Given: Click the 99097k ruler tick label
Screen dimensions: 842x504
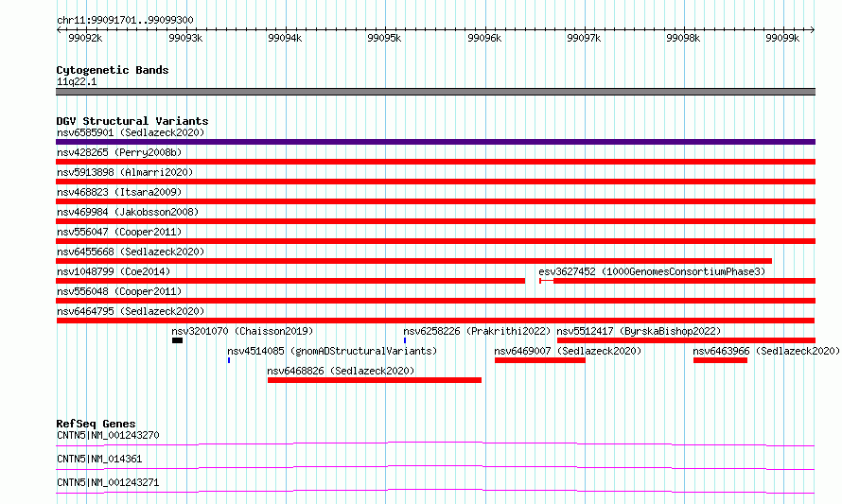Looking at the screenshot, I should (x=585, y=38).
